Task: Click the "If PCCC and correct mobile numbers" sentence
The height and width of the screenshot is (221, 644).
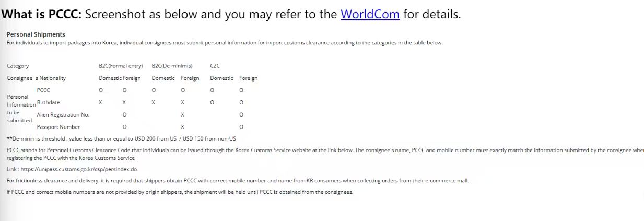Action: [180, 192]
